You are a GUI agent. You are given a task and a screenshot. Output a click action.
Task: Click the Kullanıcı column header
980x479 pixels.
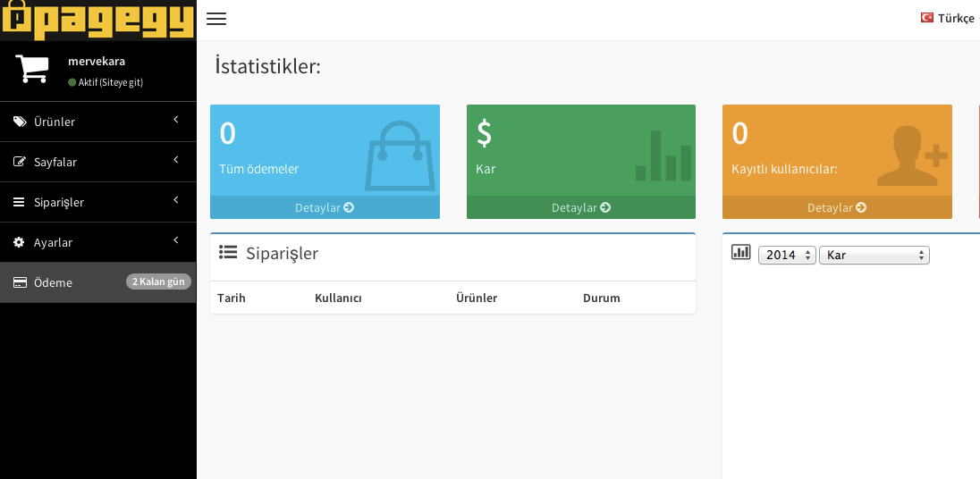(338, 298)
